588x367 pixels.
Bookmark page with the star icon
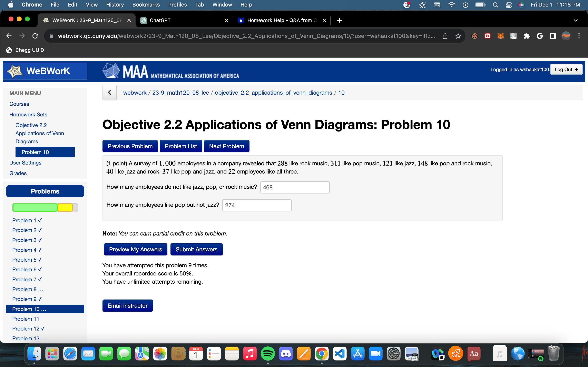pos(458,36)
